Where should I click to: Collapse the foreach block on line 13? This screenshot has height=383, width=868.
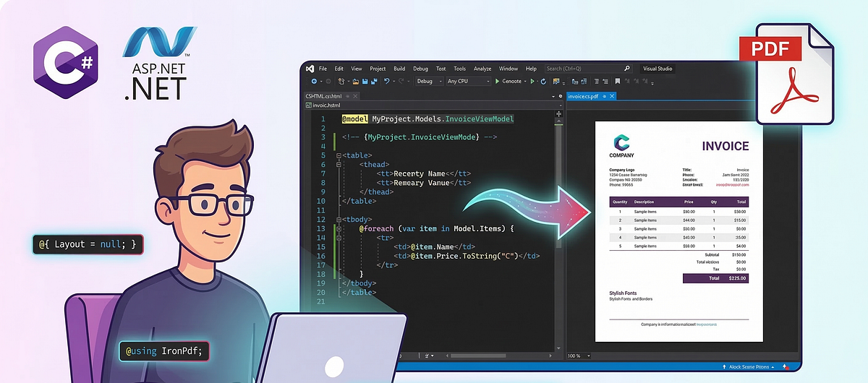339,228
